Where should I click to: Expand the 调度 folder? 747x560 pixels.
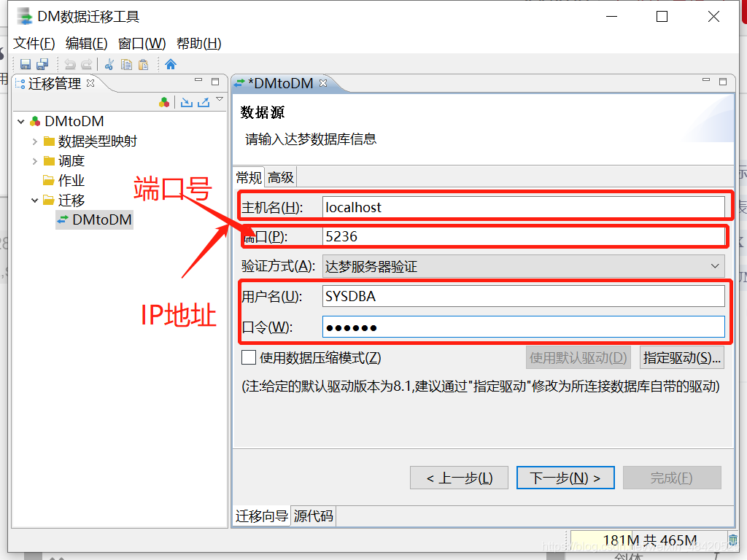click(35, 161)
